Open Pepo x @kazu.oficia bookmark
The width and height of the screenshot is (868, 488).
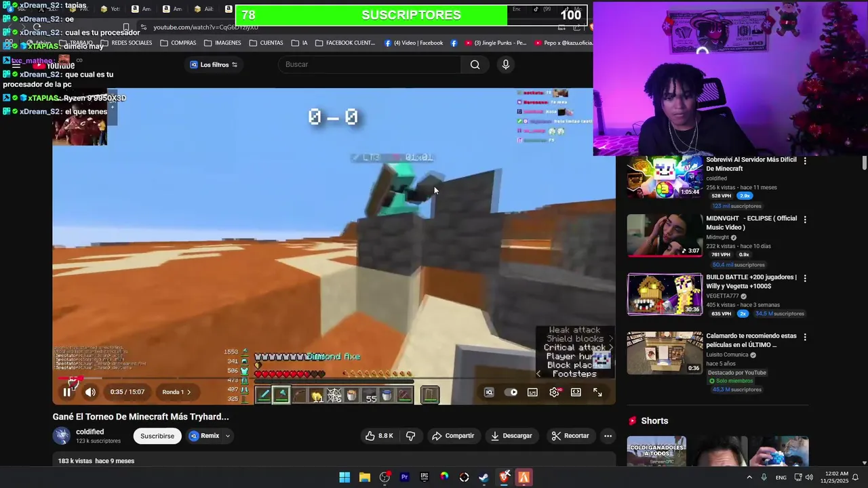tap(564, 43)
